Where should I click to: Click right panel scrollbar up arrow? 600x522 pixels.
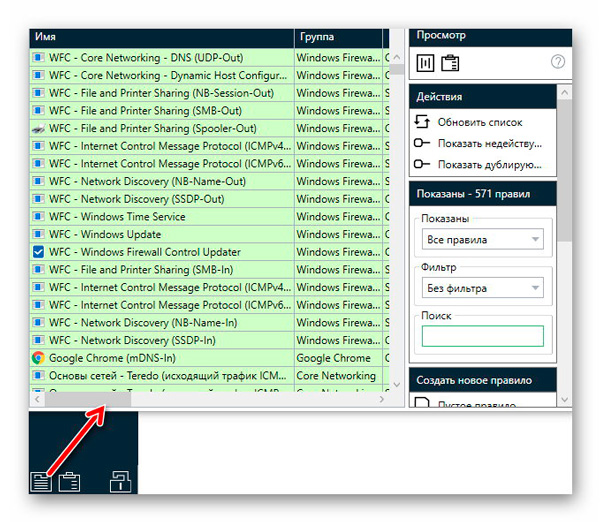(564, 92)
